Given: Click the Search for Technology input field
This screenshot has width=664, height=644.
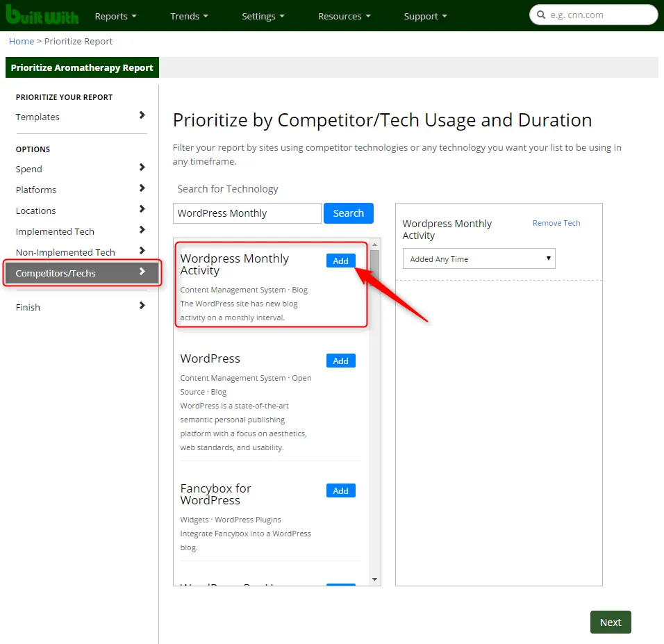Looking at the screenshot, I should [247, 213].
